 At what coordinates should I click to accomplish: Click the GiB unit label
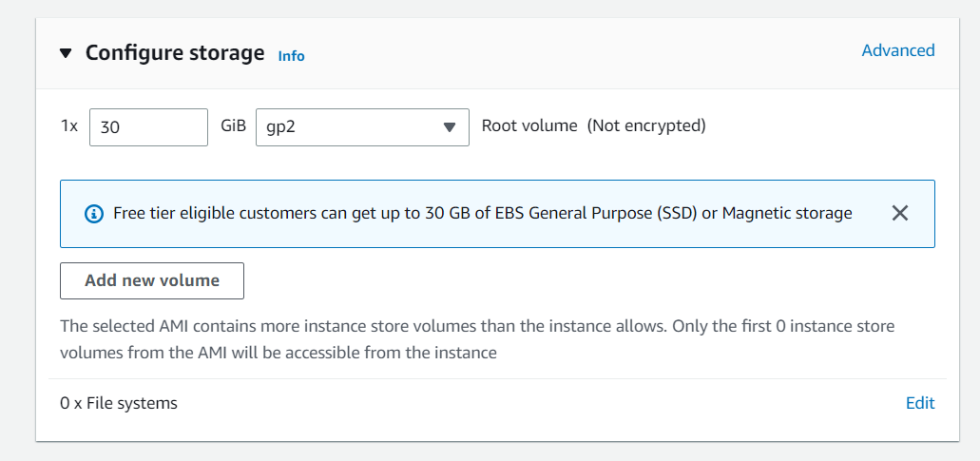point(233,125)
